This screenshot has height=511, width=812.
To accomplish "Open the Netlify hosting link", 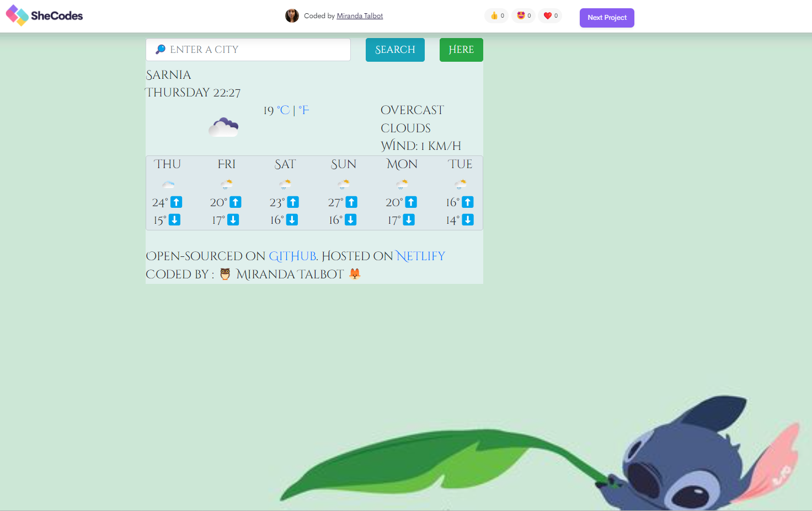I will pyautogui.click(x=420, y=256).
